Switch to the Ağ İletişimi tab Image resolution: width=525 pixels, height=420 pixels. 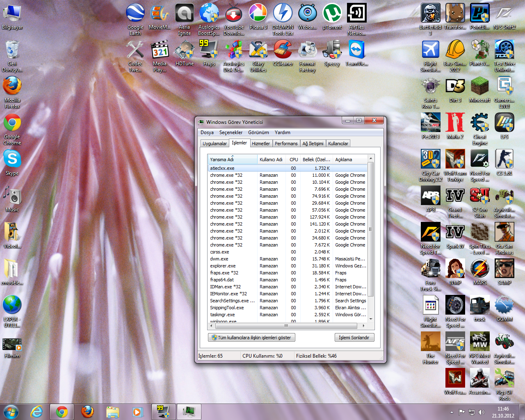(x=313, y=144)
